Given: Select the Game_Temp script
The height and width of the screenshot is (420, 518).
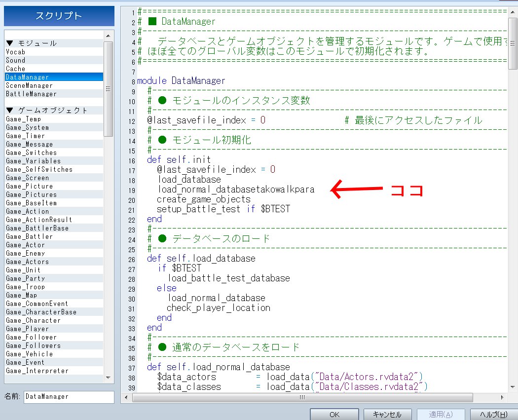Looking at the screenshot, I should [24, 119].
